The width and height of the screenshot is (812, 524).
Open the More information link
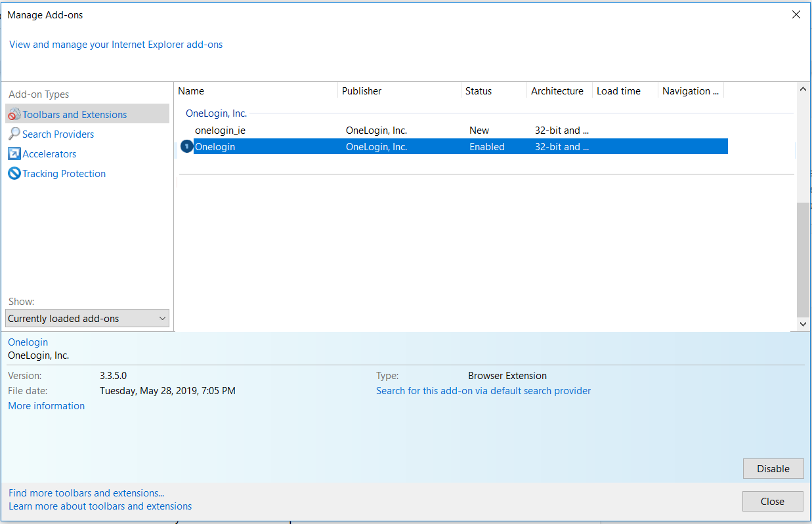(46, 406)
